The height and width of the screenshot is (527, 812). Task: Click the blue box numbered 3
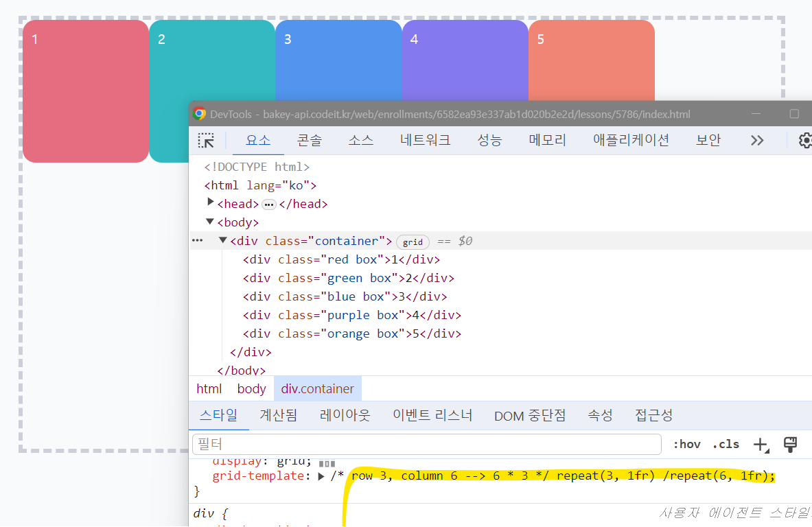(x=338, y=60)
